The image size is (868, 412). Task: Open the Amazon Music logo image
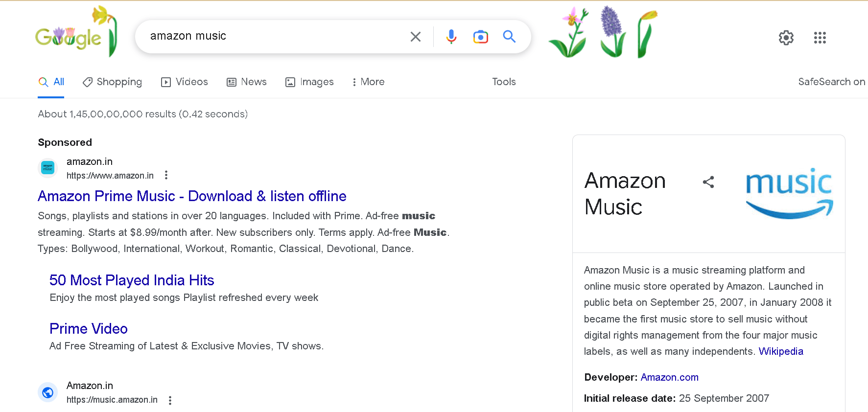[789, 193]
